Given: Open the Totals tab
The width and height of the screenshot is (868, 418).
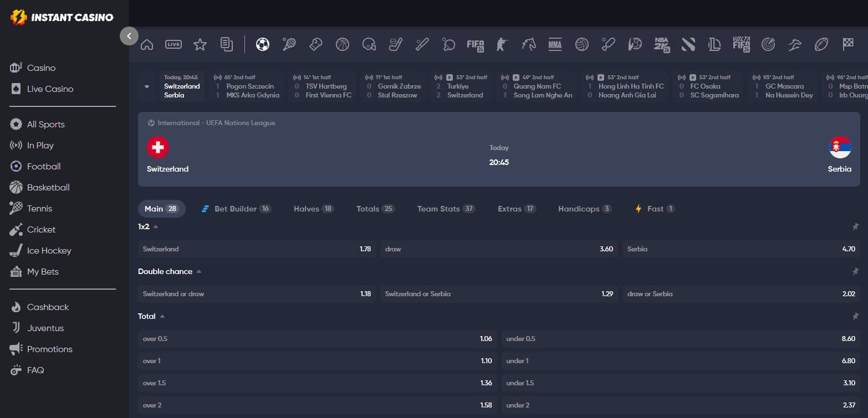Looking at the screenshot, I should point(375,209).
